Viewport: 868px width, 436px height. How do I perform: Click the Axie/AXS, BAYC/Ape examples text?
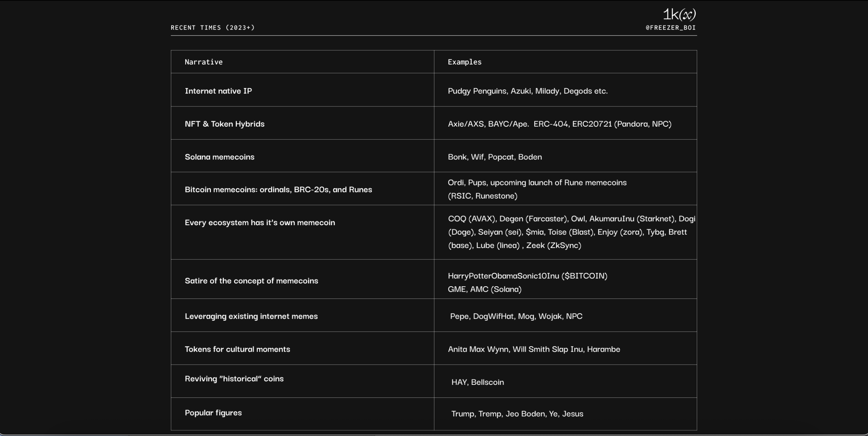click(559, 124)
